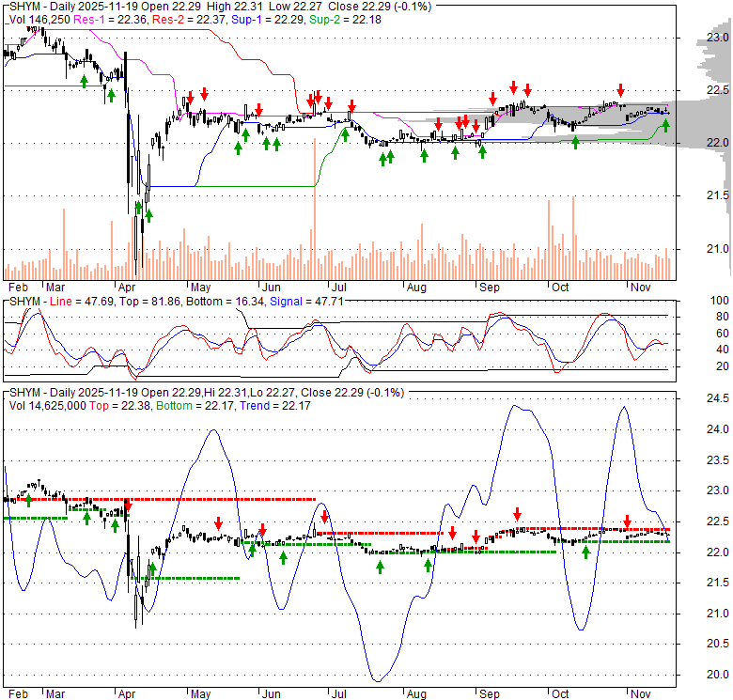Click the top chart's SHYM Daily title text
This screenshot has height=700, width=733.
coord(220,7)
